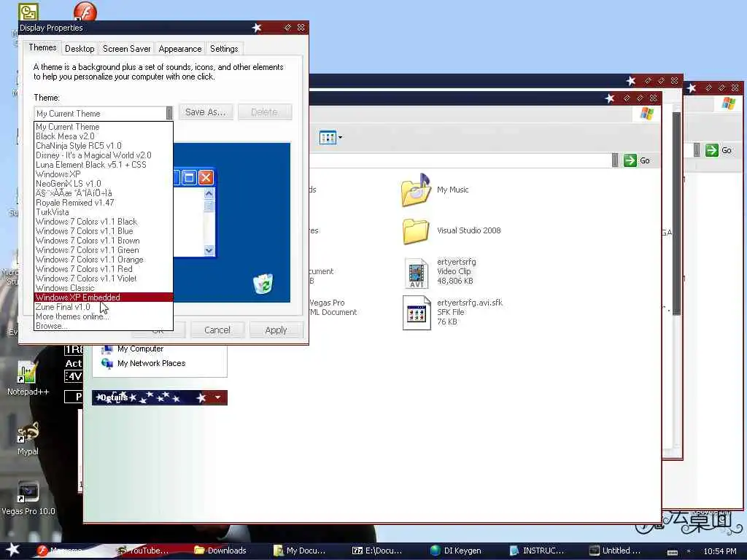Select Windows XP Embedded theme
The height and width of the screenshot is (560, 747).
pyautogui.click(x=104, y=297)
